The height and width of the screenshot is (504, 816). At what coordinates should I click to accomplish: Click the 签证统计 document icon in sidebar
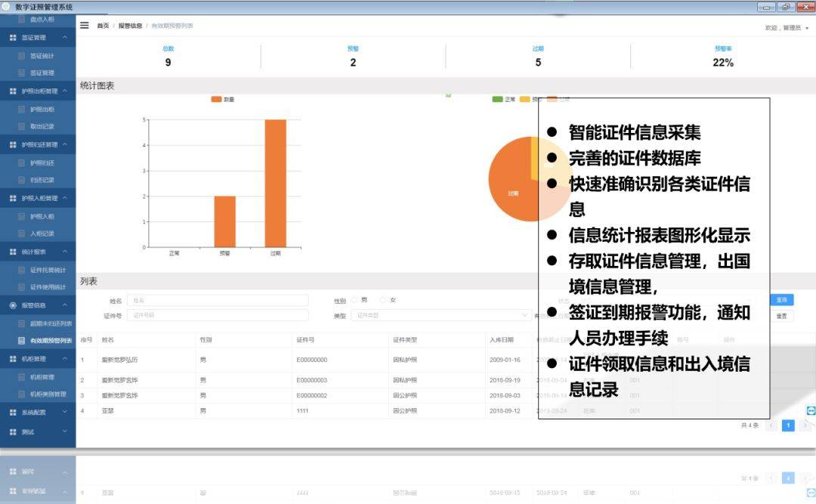point(21,56)
